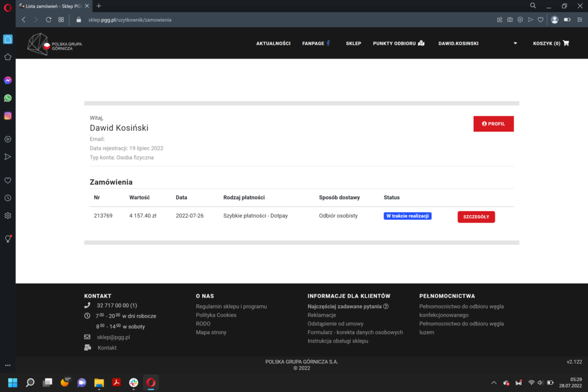Open the Kontakt footer link
Viewport: 588px width, 392px height.
tap(107, 347)
